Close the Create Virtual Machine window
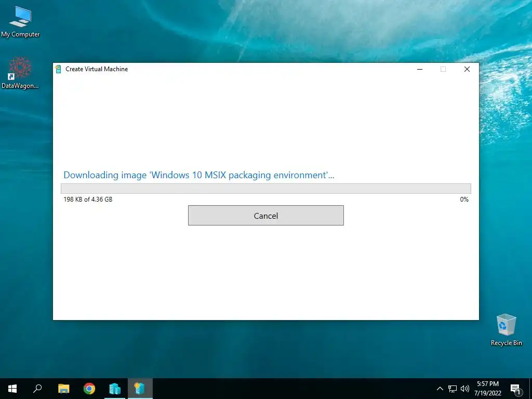 point(467,69)
